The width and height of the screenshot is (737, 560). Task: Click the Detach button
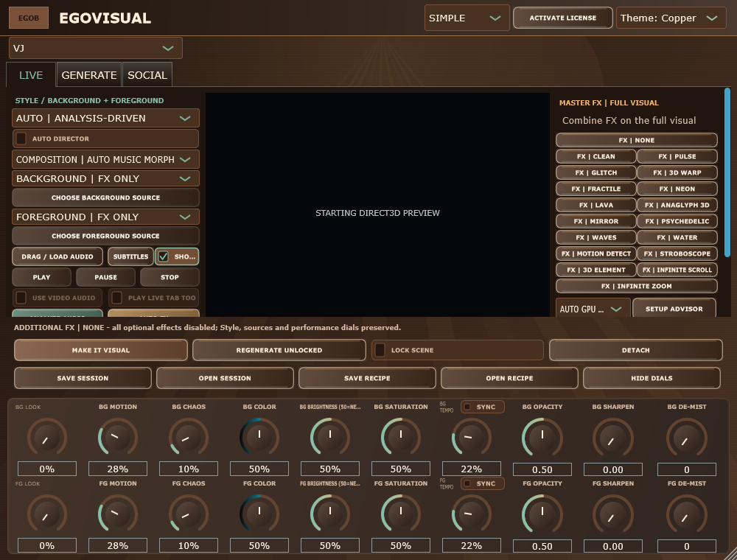click(635, 350)
